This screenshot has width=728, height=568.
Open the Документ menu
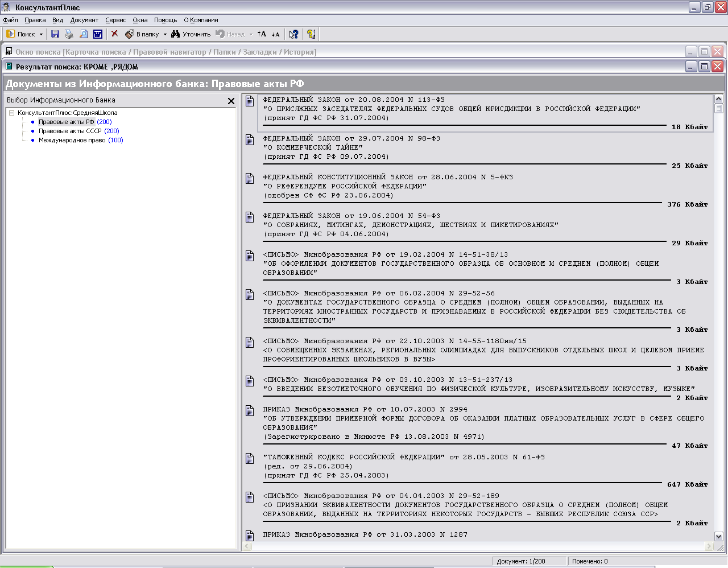84,20
